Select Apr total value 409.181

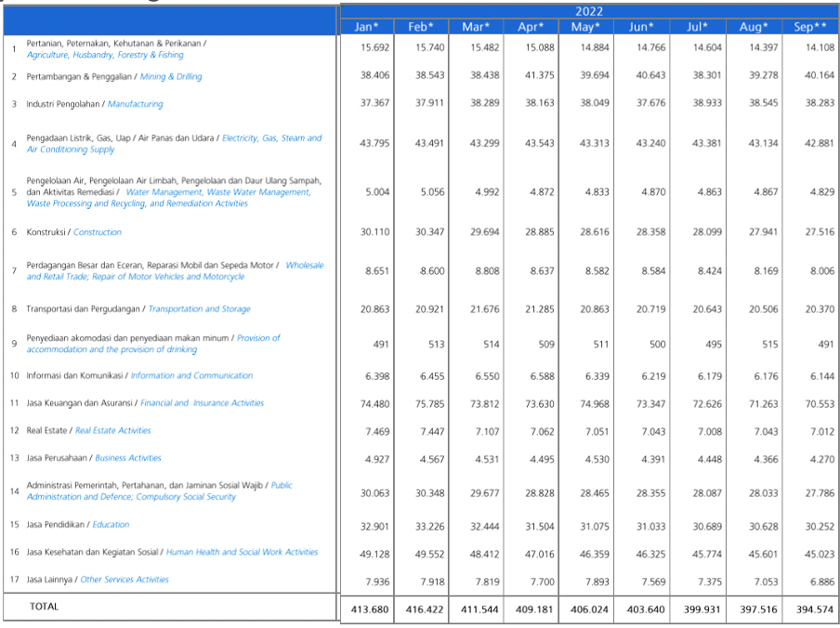(x=534, y=609)
